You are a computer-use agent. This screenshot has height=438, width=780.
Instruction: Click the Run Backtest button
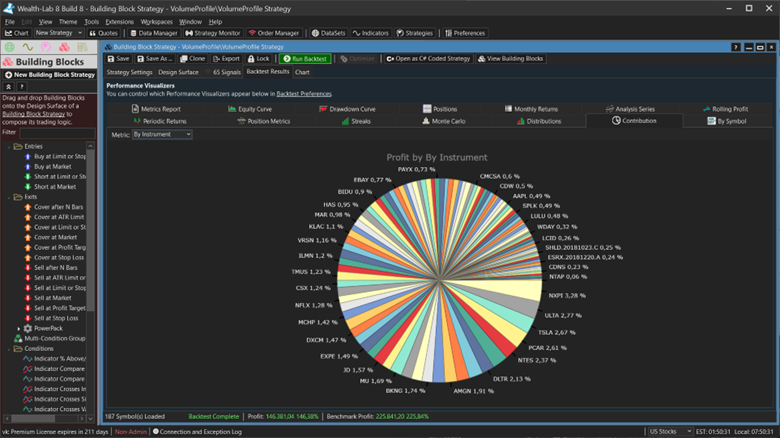[304, 59]
